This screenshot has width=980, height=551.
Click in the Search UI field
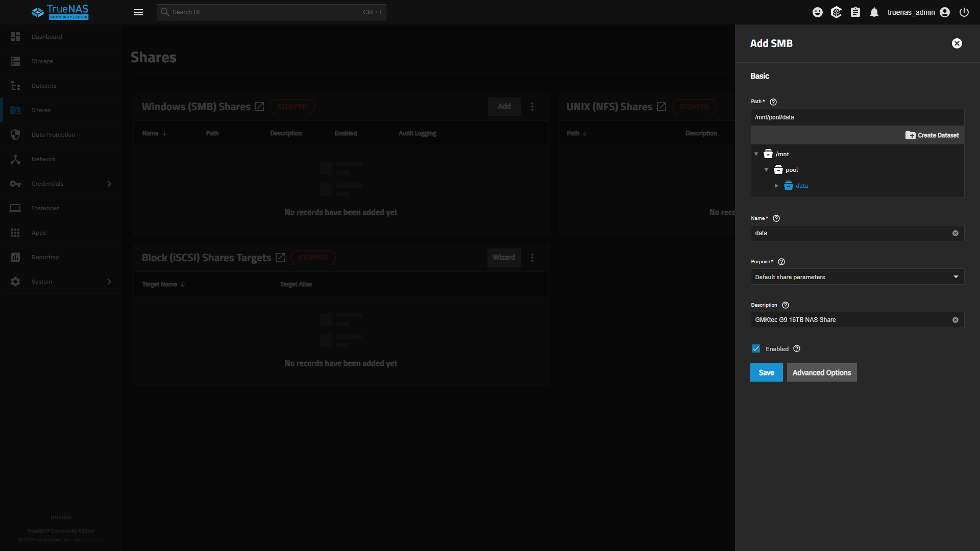pos(265,12)
